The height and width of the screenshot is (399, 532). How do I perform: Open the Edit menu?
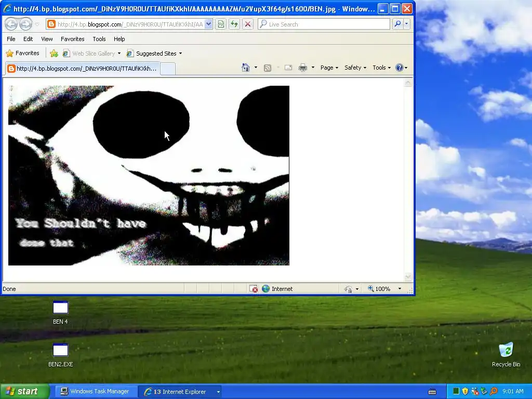[28, 39]
